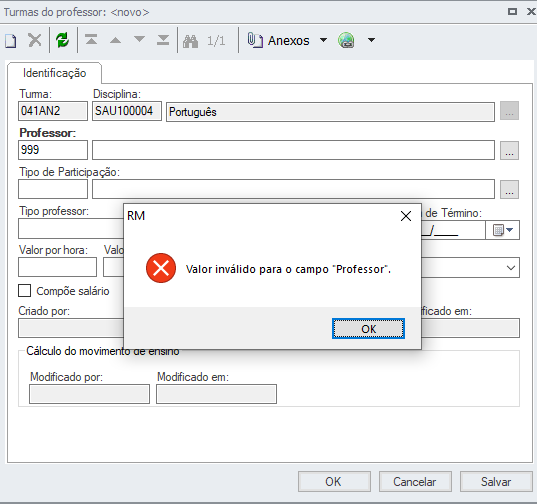Click the Professor name field
Screen dimensions: 537x504
pyautogui.click(x=293, y=150)
